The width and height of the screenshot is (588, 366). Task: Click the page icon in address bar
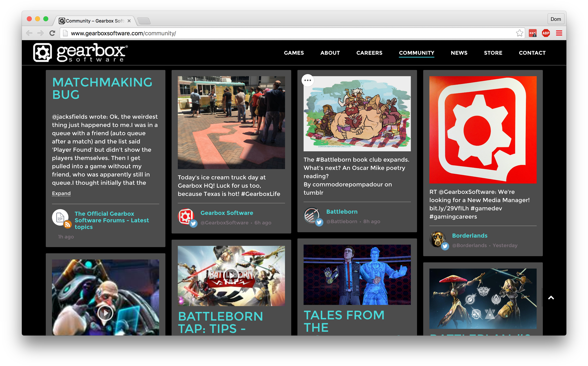coord(65,33)
